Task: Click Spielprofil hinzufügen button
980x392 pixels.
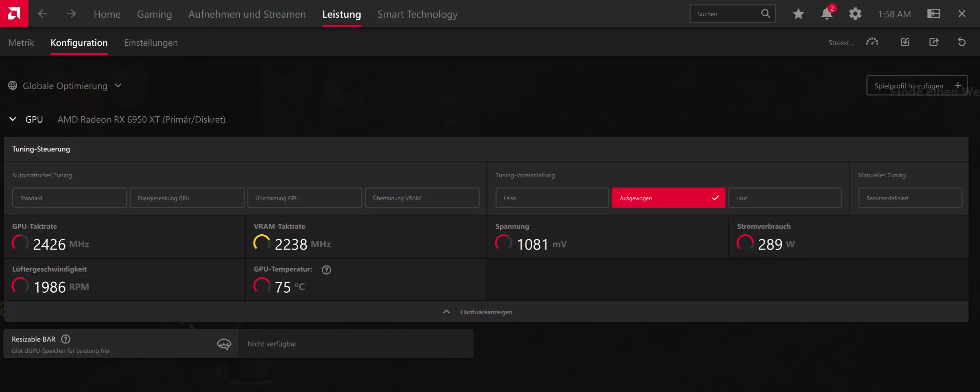Action: (x=917, y=85)
